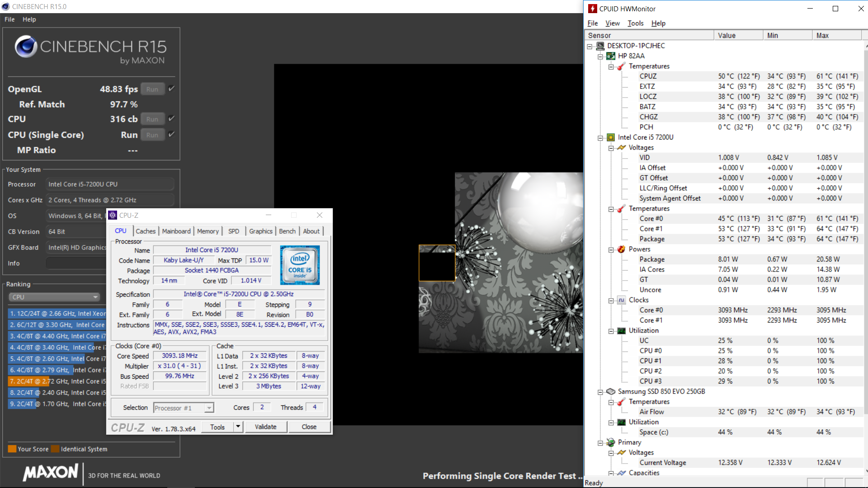Click the Your Score orange legend swatch
This screenshot has width=868, height=488.
click(12, 449)
